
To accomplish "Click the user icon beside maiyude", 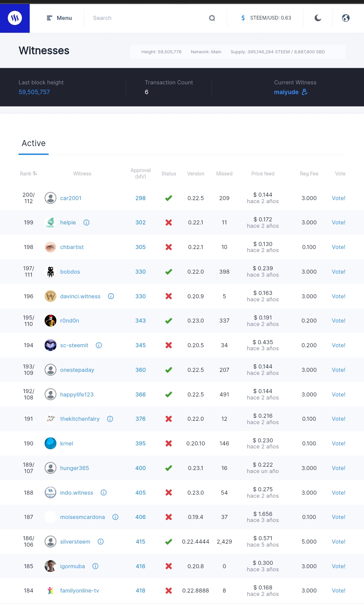I will [x=305, y=92].
